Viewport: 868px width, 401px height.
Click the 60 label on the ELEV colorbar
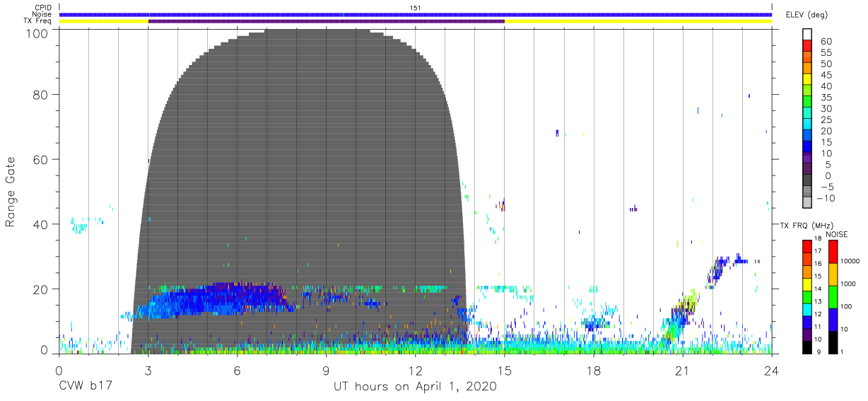826,42
